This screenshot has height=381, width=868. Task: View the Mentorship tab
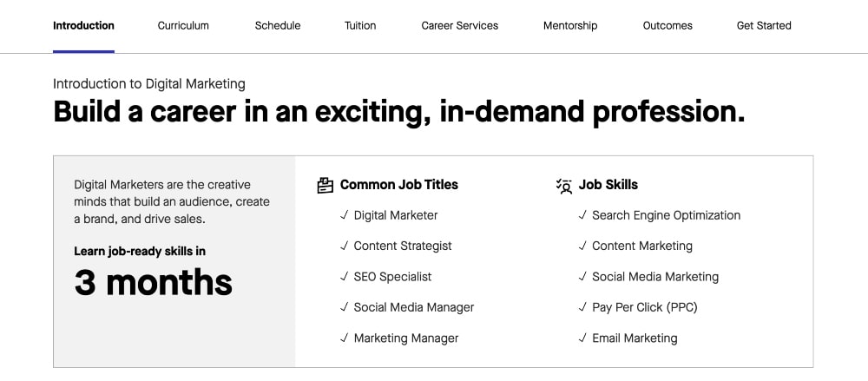pos(570,26)
